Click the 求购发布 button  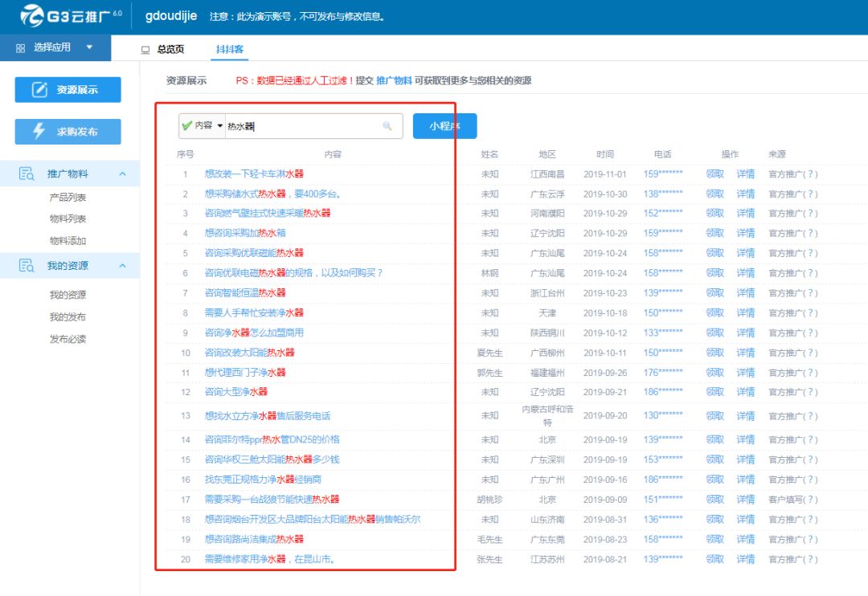tap(68, 132)
